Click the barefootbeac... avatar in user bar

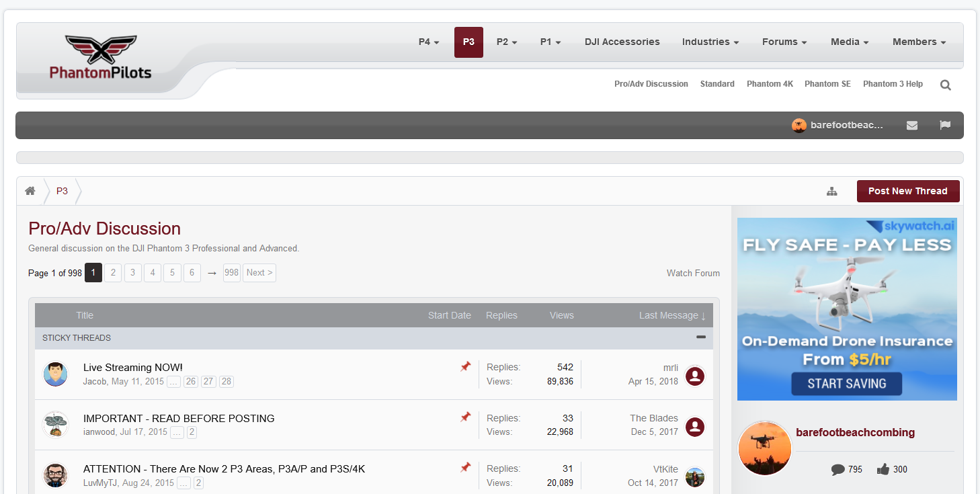point(799,125)
